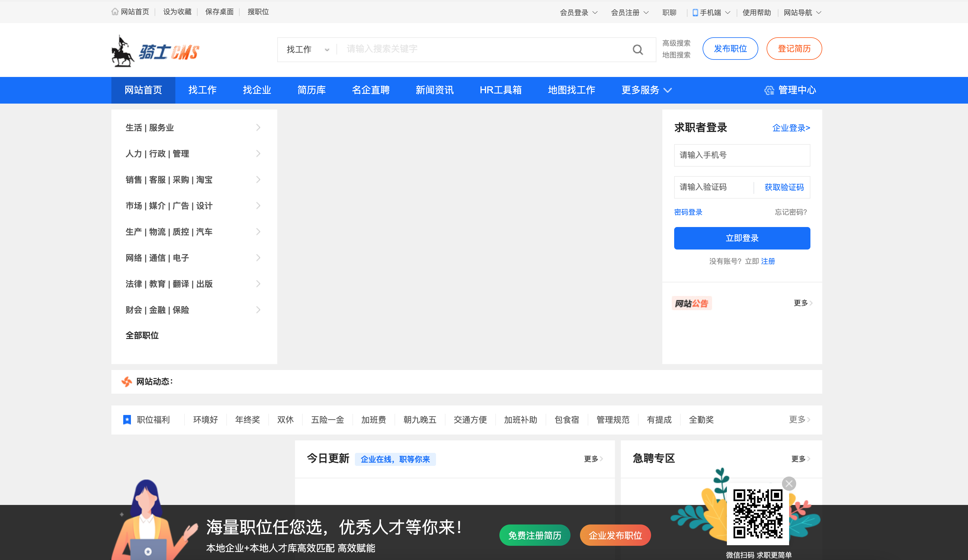Screen dimensions: 968x560
Task: Open 地图找工作 in the navigation bar
Action: pos(572,90)
